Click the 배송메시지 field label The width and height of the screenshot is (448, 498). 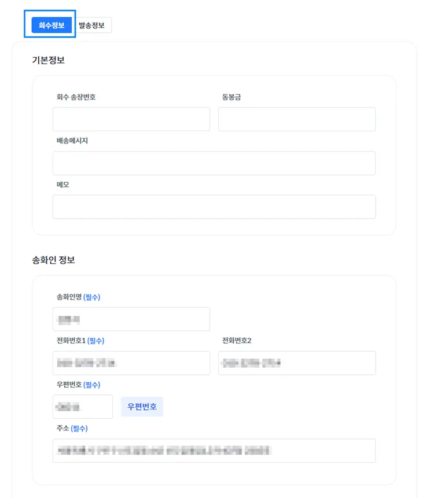click(x=72, y=141)
